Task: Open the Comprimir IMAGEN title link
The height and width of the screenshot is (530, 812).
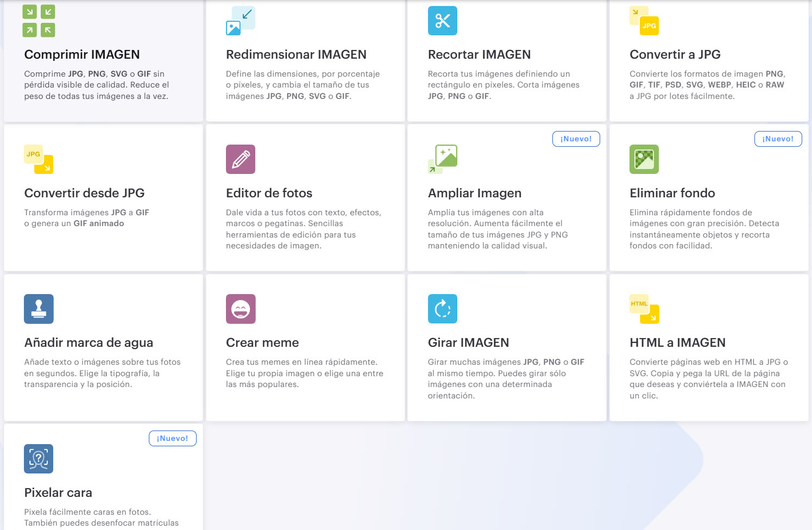Action: 82,54
